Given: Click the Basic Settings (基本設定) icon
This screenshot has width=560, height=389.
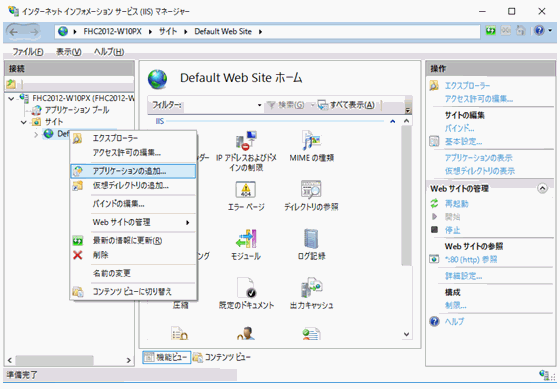Looking at the screenshot, I should point(434,141).
